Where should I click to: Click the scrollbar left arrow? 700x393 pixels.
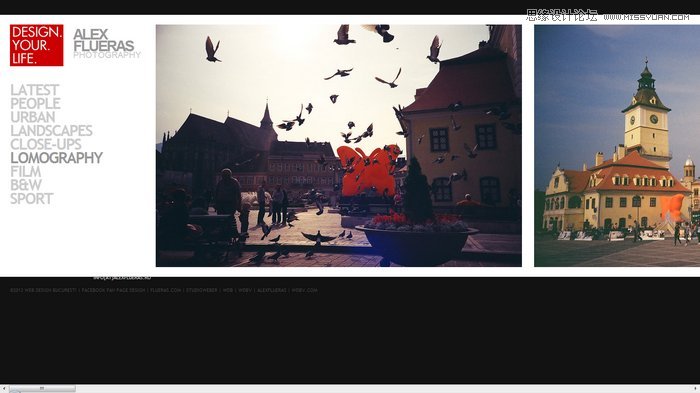point(4,389)
